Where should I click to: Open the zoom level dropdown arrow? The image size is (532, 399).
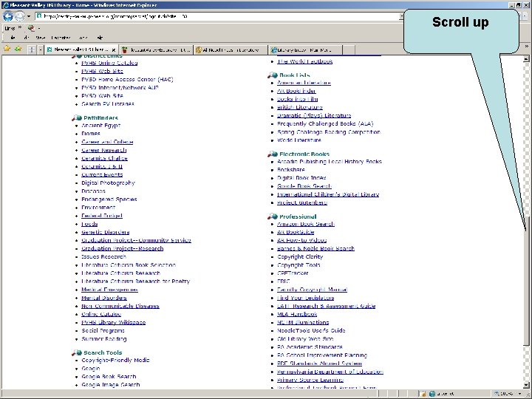coord(519,394)
